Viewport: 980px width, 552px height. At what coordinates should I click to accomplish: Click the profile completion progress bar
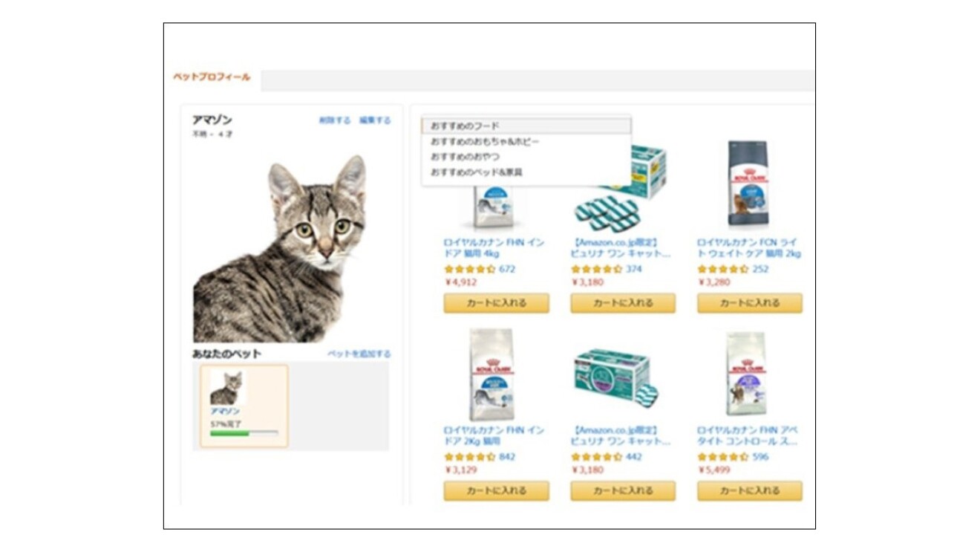[244, 432]
